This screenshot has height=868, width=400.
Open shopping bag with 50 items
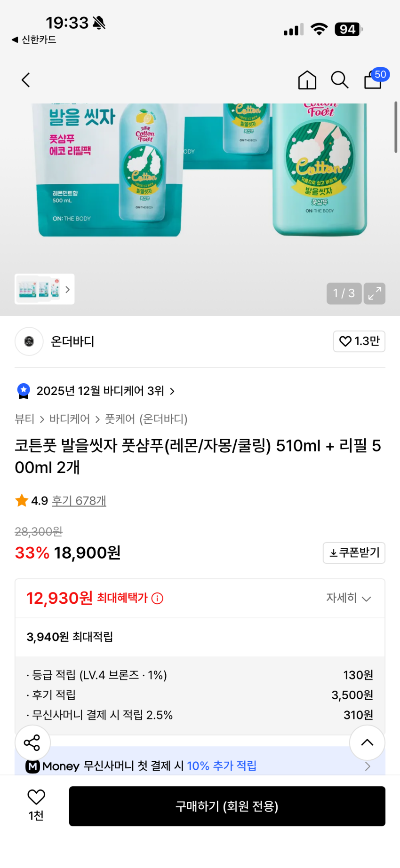(374, 80)
